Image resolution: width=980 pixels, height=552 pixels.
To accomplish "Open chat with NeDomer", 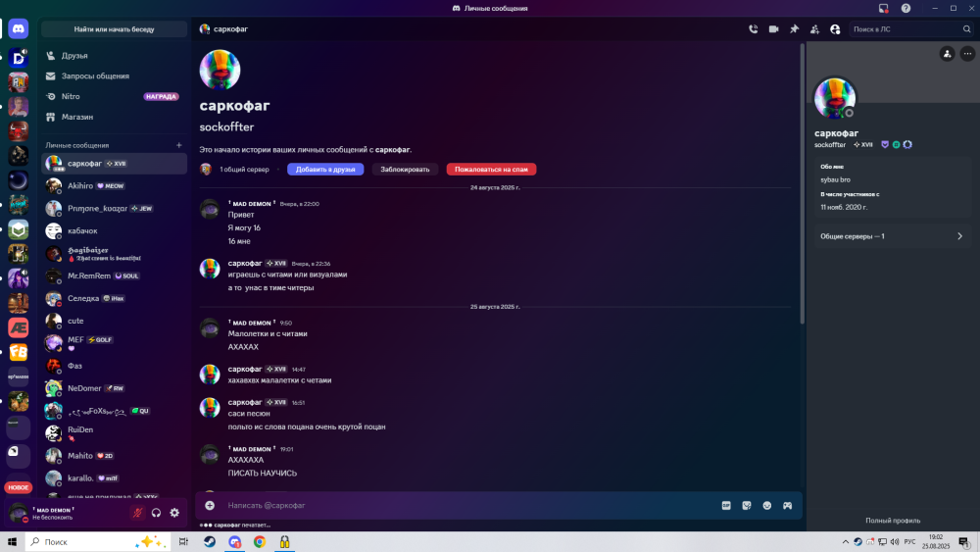I will [x=114, y=388].
